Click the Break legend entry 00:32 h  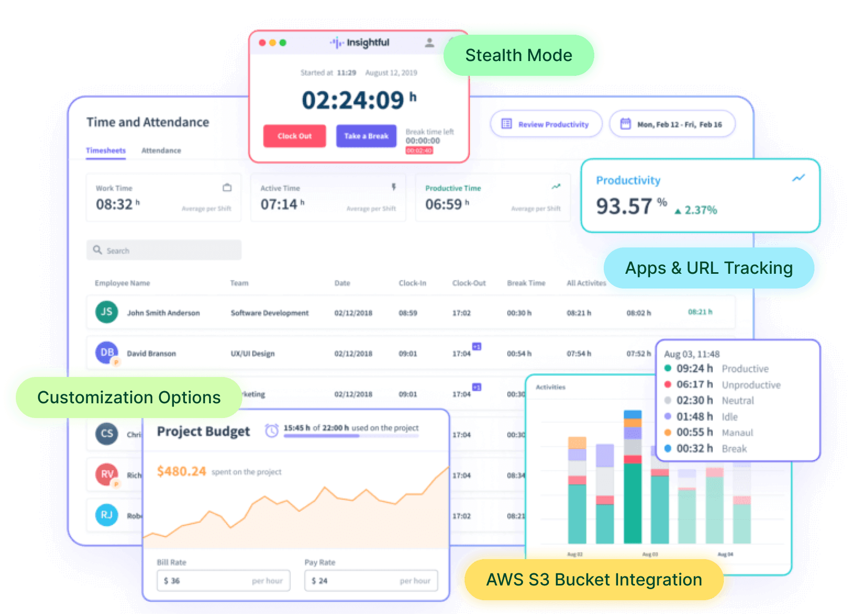pyautogui.click(x=705, y=449)
